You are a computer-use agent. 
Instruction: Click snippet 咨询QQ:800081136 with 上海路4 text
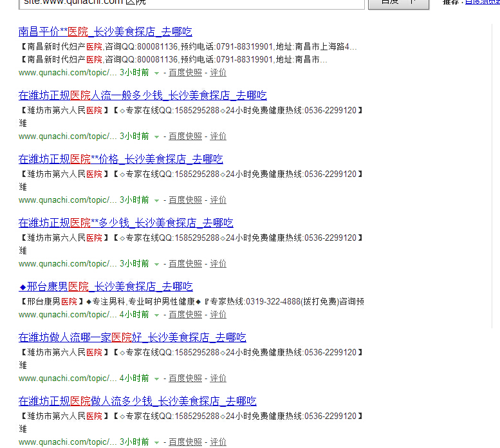click(189, 47)
